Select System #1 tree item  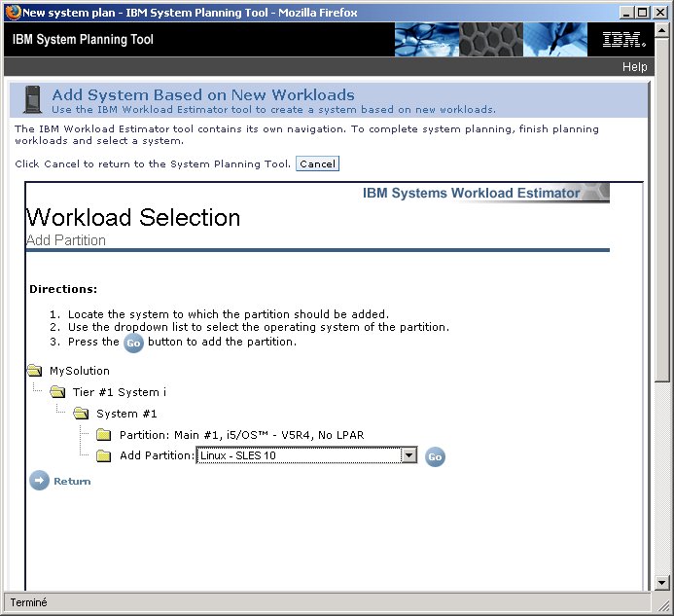pos(126,414)
